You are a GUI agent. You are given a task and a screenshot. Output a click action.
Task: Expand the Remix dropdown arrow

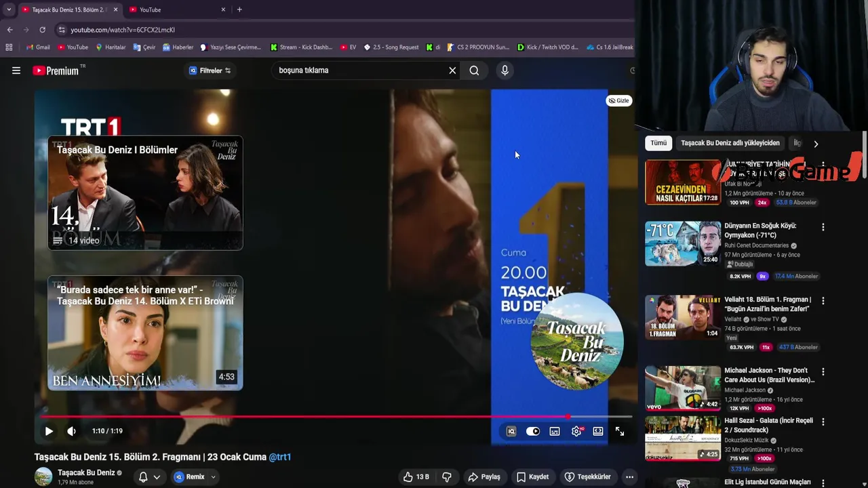(213, 477)
